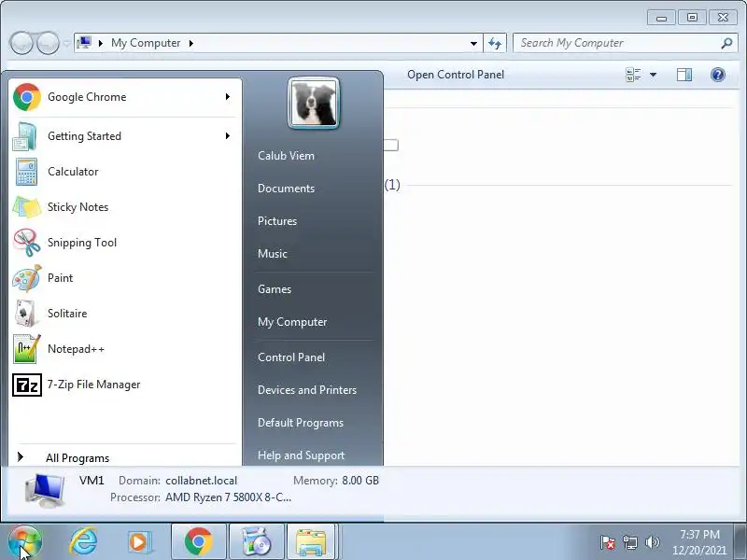This screenshot has width=747, height=560.
Task: Expand the Google Chrome jump list arrow
Action: [228, 97]
